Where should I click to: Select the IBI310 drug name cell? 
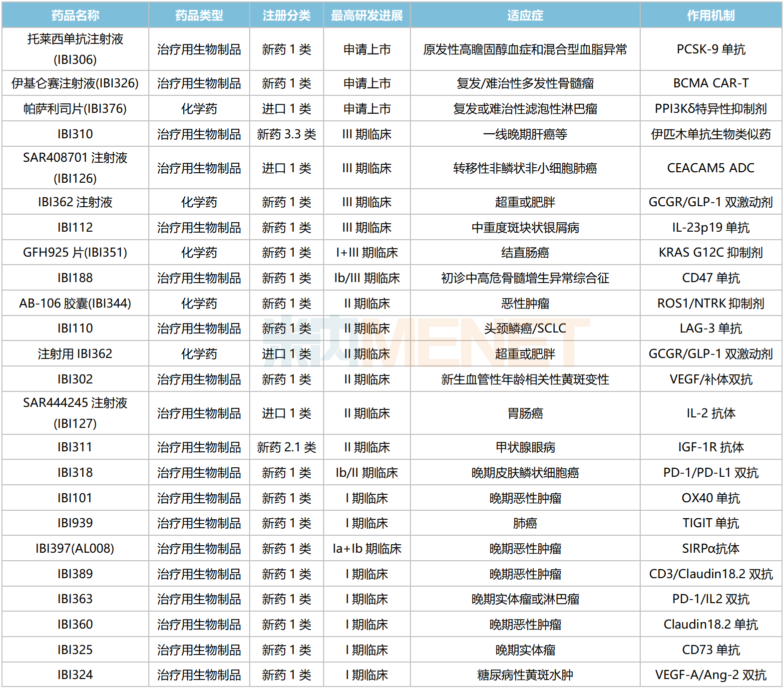[75, 134]
